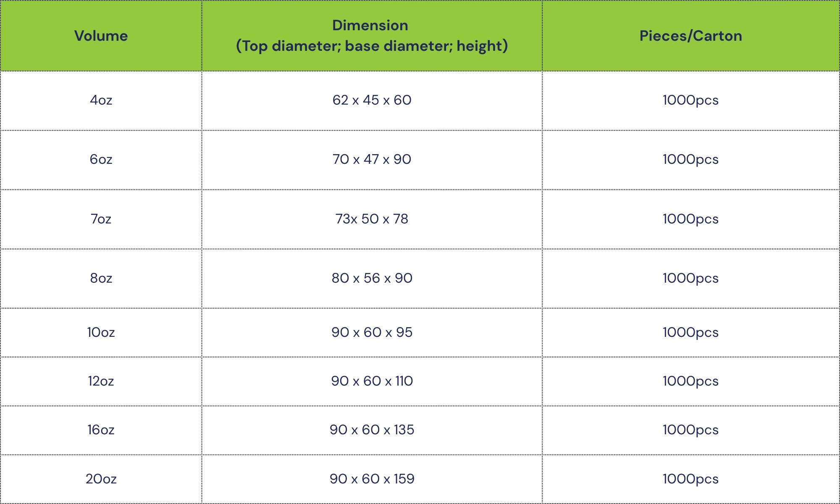Select the 6oz volume cell

[x=101, y=160]
